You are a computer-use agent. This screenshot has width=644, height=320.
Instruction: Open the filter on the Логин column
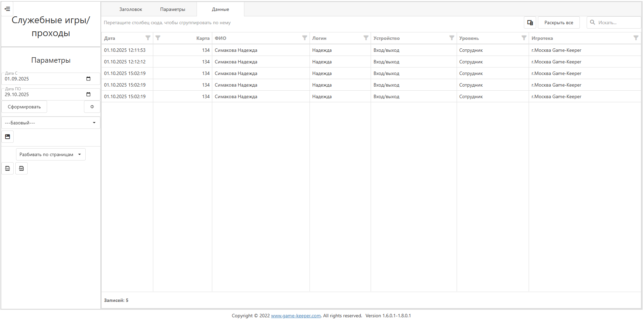pos(366,38)
